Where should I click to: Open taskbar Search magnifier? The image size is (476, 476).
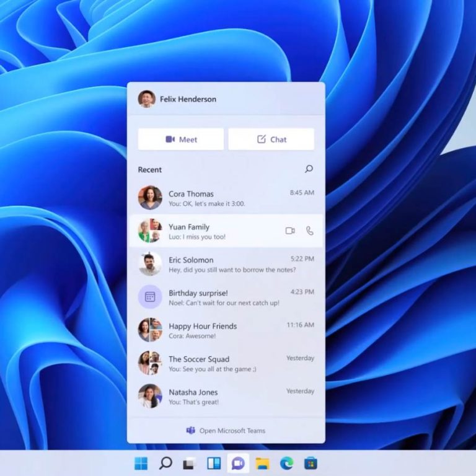tap(165, 463)
